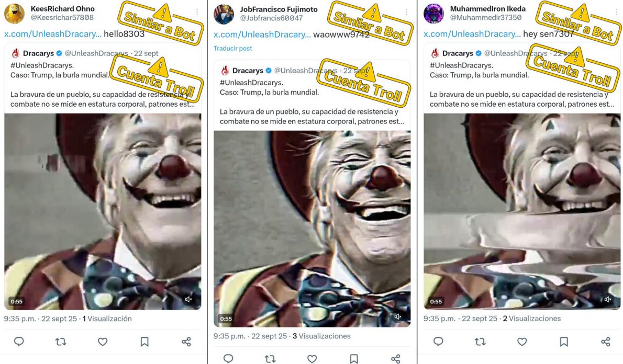Share the KeesRichard Ohno post

[186, 342]
